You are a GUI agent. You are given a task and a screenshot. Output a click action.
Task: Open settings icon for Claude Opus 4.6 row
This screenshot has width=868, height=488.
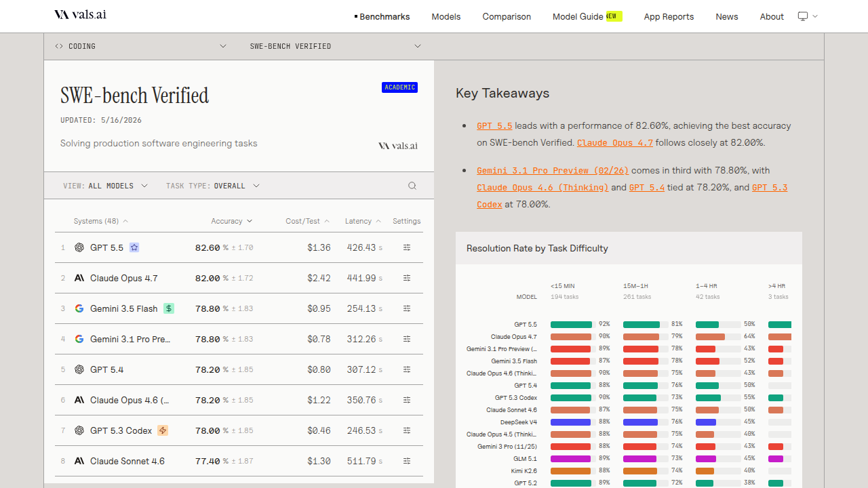click(x=407, y=400)
